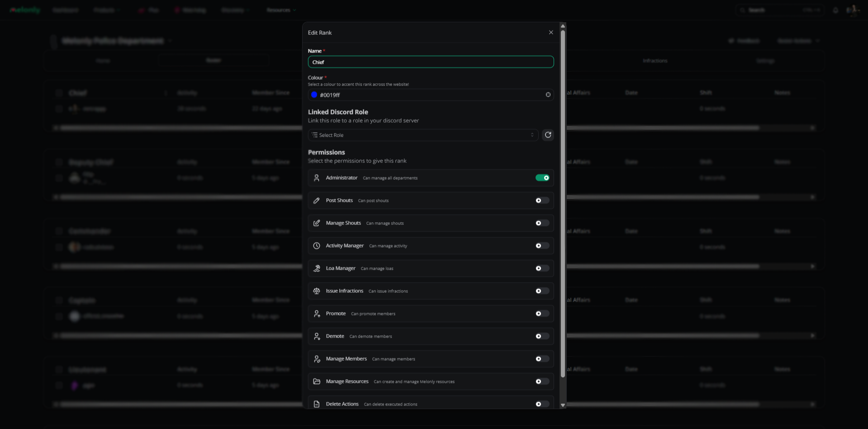Enable the Post Shouts permission toggle
The image size is (868, 429).
click(x=542, y=200)
